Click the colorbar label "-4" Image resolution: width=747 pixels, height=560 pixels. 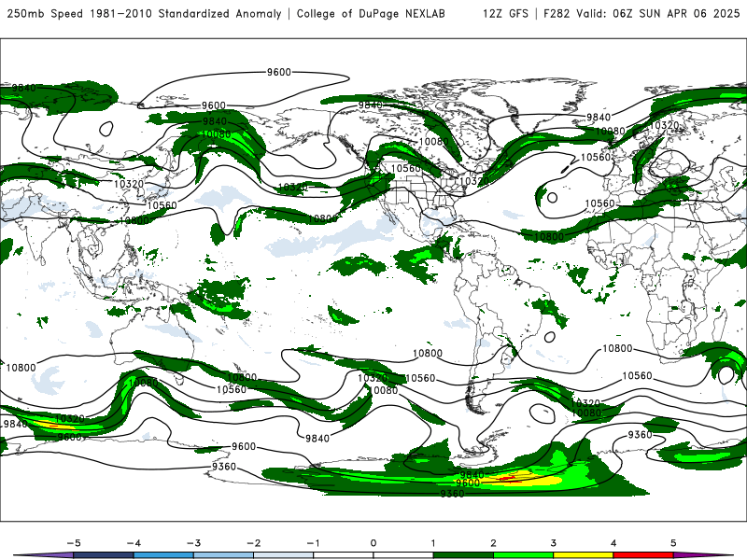point(134,543)
